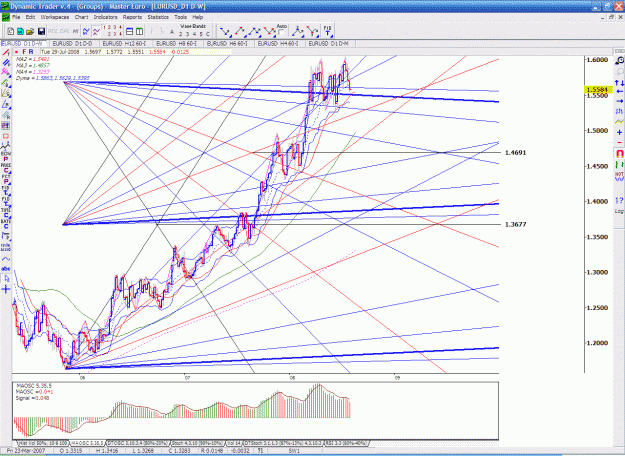Switch to EURUSD D1 D-M tab
The width and height of the screenshot is (625, 456).
tap(329, 43)
